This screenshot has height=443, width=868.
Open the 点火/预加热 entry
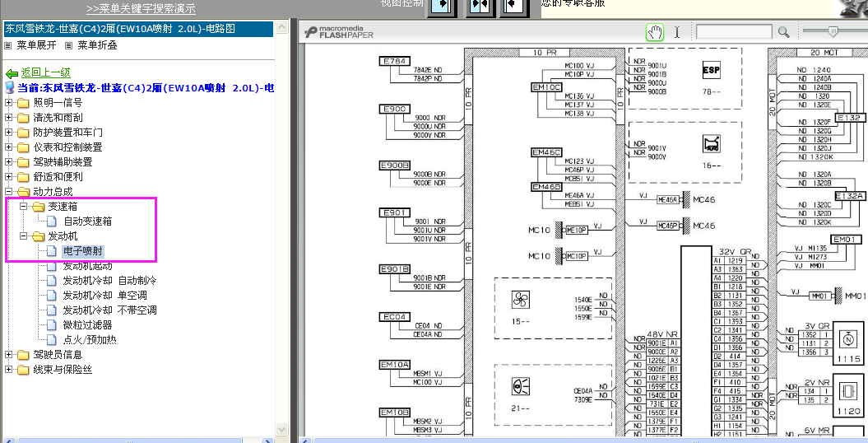pyautogui.click(x=89, y=340)
